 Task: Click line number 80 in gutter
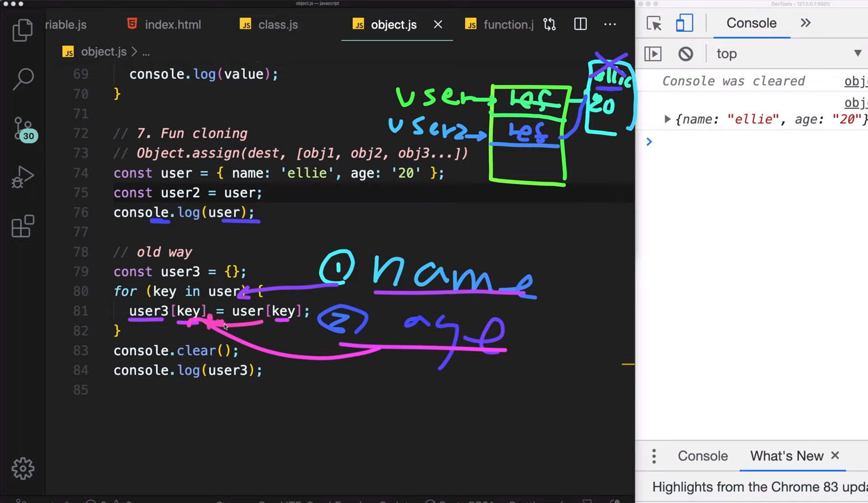(x=81, y=291)
